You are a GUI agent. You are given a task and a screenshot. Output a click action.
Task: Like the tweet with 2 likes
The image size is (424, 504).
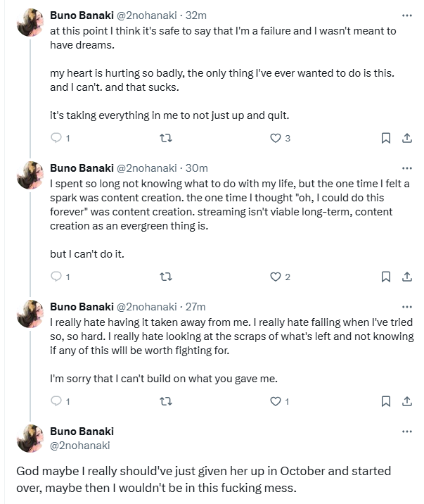tap(276, 277)
